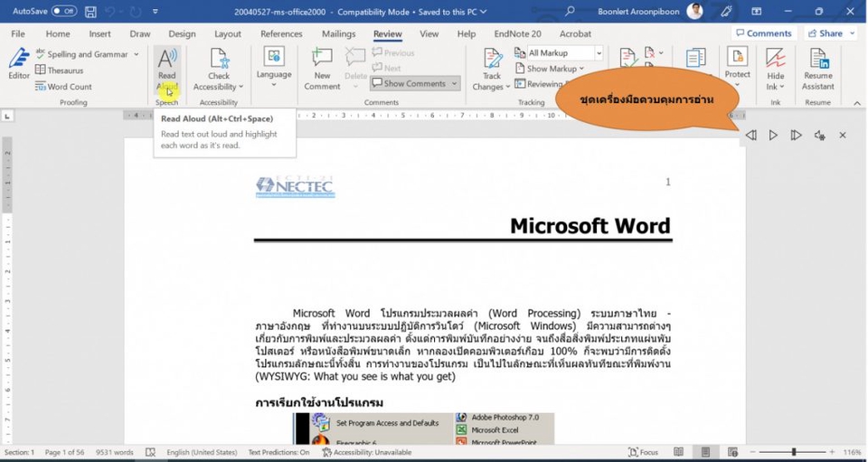Click the 9531 words counter
The height and width of the screenshot is (462, 868).
tap(115, 452)
